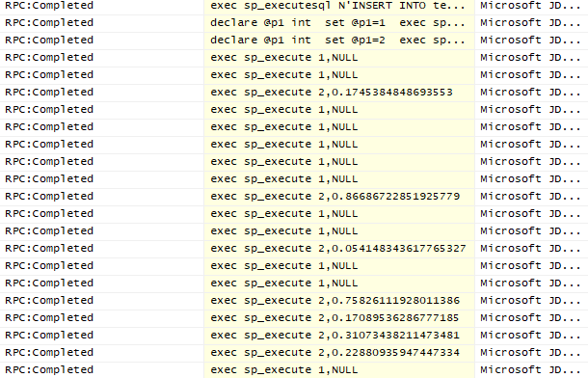The height and width of the screenshot is (378, 588).
Task: Select RPC:Completed in the 0.31073438211473481 row
Action: click(49, 336)
